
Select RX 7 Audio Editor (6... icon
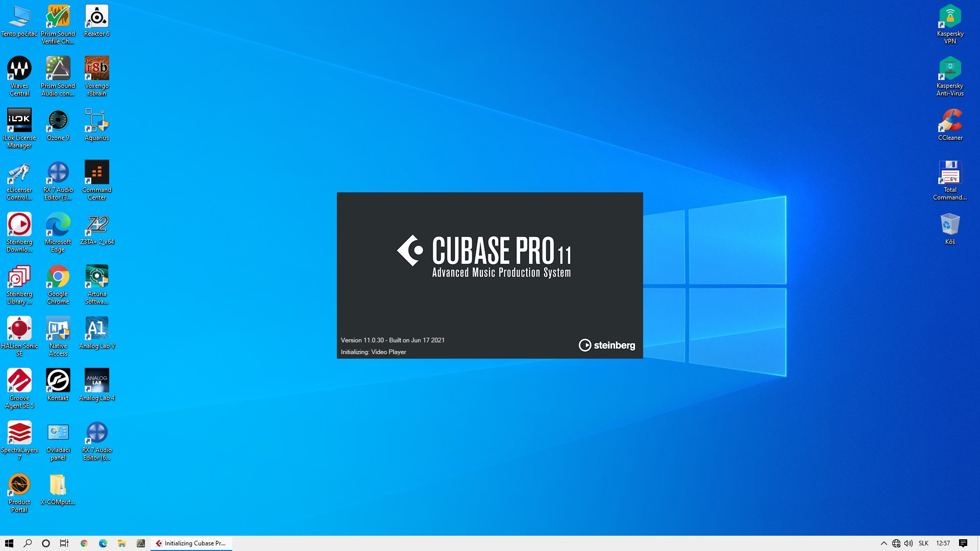[x=97, y=441]
